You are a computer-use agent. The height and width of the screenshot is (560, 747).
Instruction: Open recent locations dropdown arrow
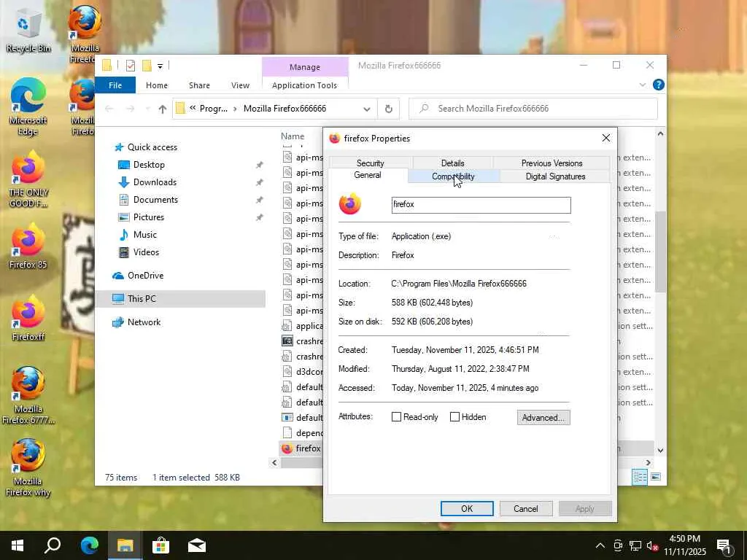pyautogui.click(x=147, y=109)
